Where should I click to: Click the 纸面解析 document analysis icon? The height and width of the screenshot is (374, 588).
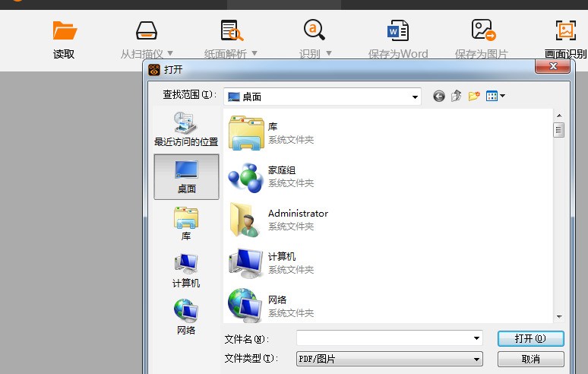[232, 30]
